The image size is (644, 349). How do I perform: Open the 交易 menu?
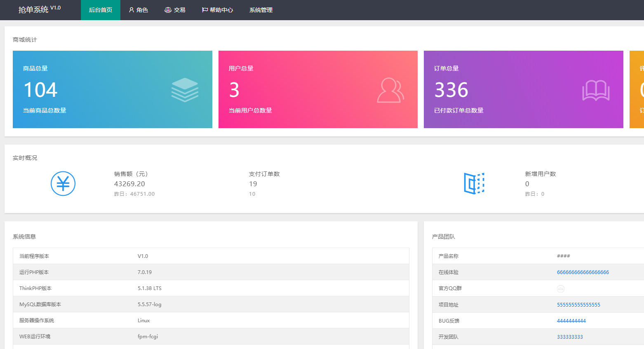click(175, 10)
